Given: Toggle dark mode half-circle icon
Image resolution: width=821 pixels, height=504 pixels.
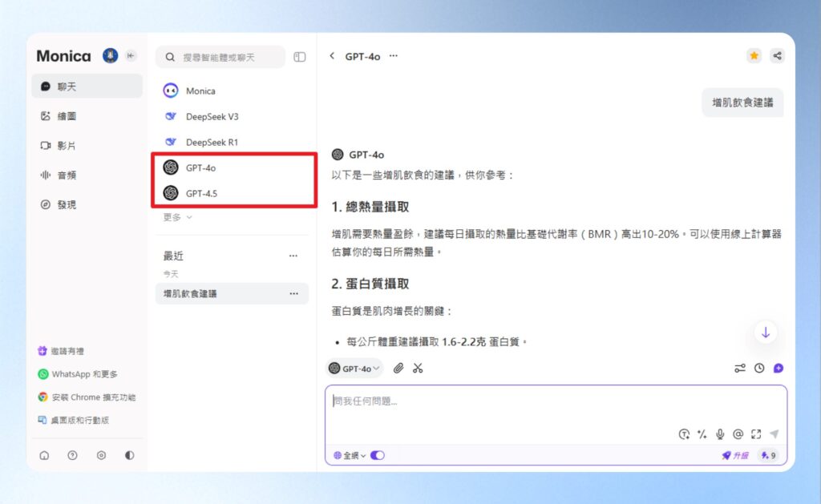Looking at the screenshot, I should [129, 455].
